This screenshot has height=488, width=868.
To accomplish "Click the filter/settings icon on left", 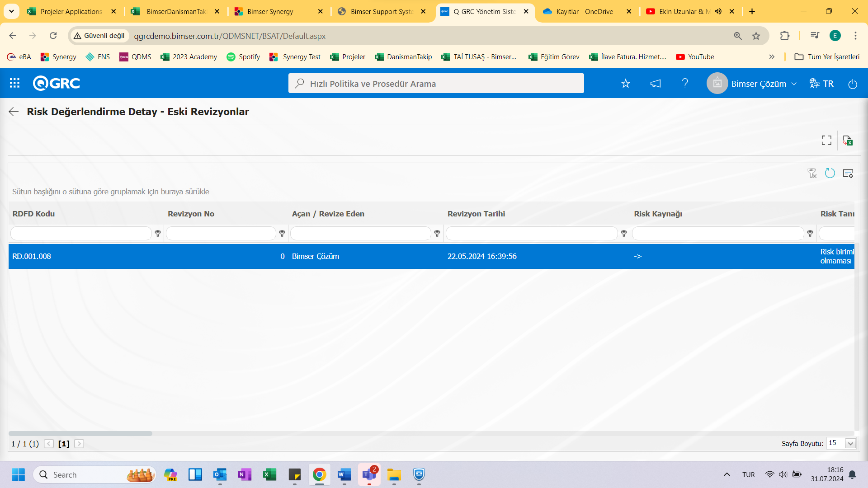I will (812, 174).
